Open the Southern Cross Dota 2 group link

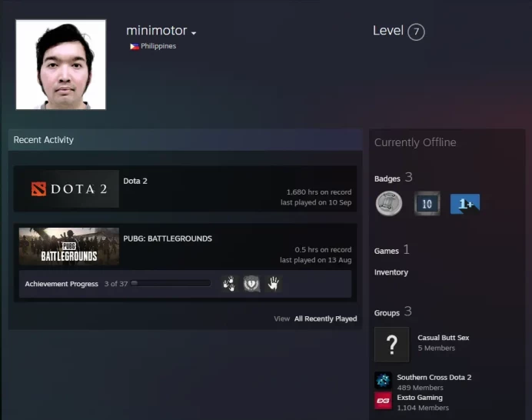click(x=434, y=378)
